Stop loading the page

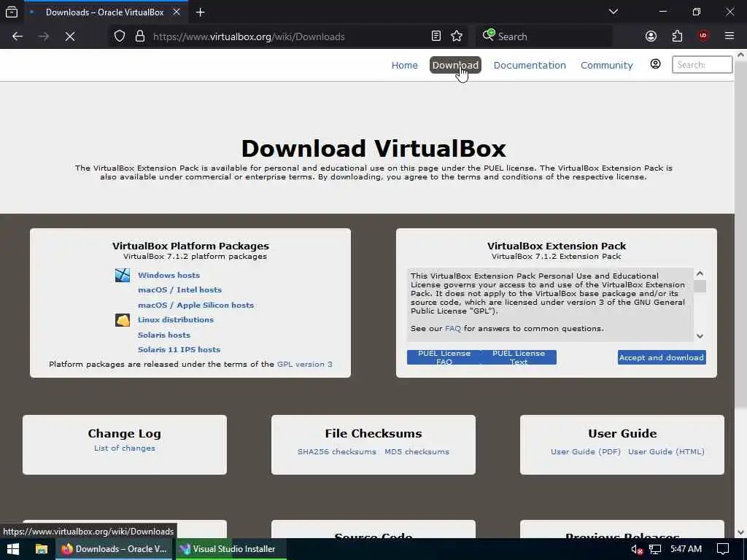click(69, 36)
